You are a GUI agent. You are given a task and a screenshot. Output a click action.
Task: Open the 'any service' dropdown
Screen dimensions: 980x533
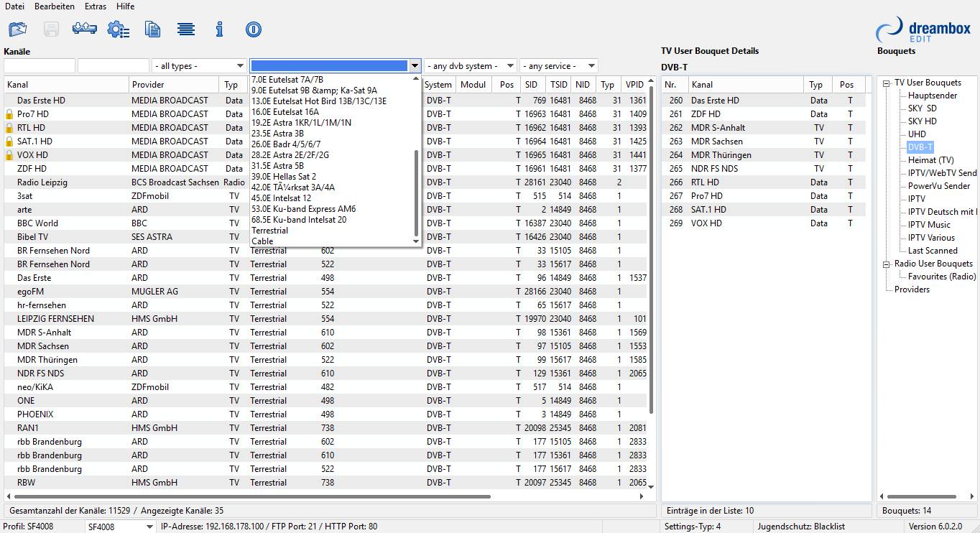coord(558,66)
